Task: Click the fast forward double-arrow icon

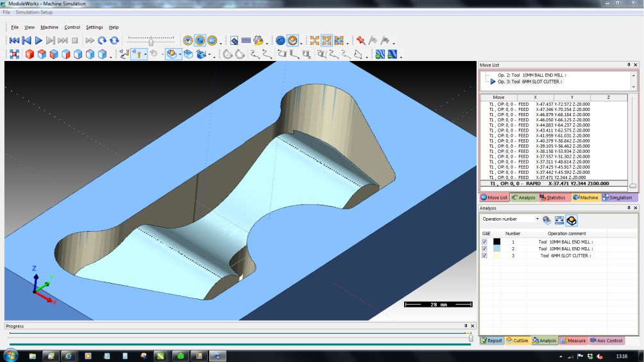Action: (x=90, y=40)
